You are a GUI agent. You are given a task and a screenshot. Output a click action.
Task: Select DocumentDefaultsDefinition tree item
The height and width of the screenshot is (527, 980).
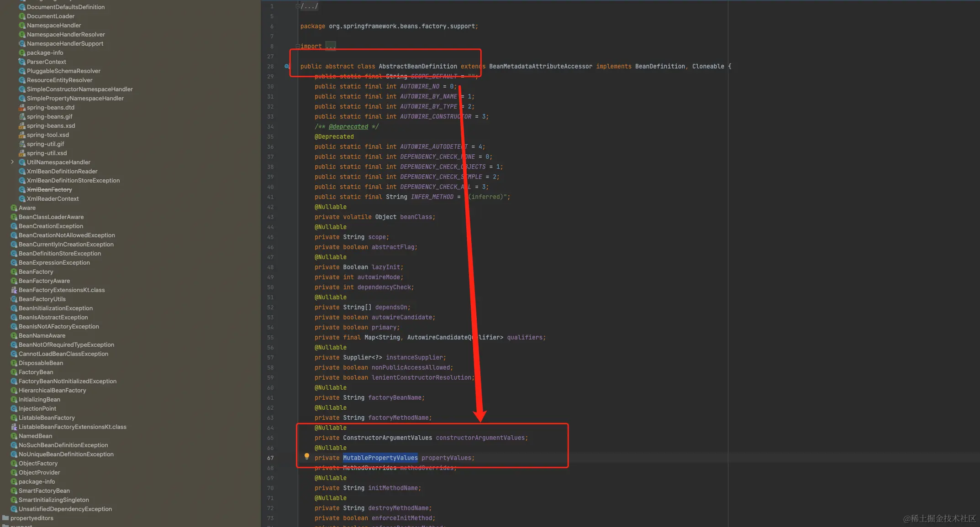point(66,7)
